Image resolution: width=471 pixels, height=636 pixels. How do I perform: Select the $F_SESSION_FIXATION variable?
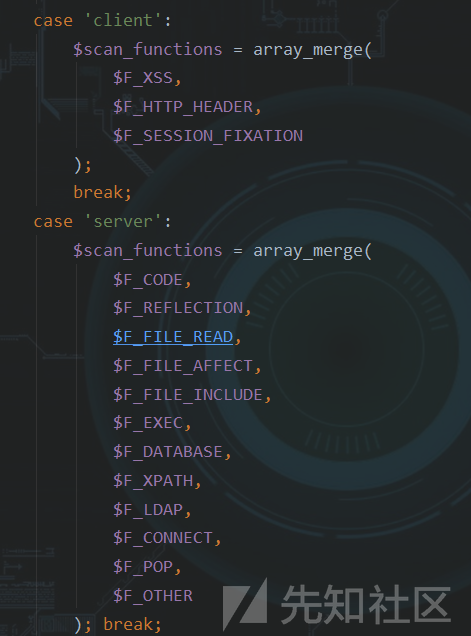pos(208,136)
